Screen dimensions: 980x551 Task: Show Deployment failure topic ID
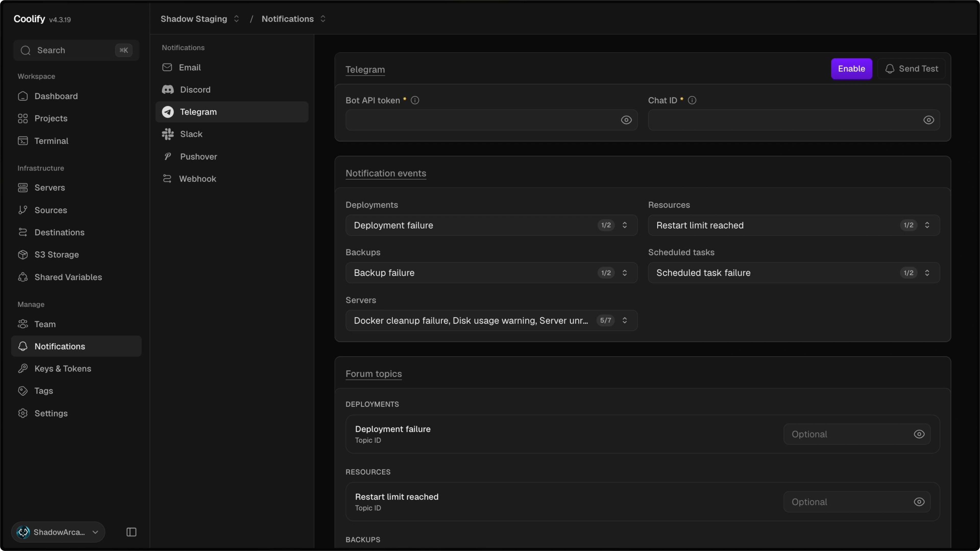[919, 434]
